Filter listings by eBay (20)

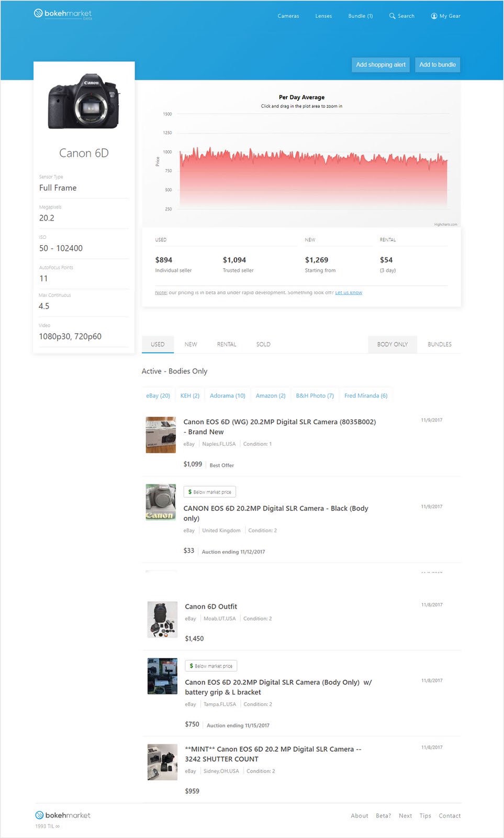click(x=158, y=396)
